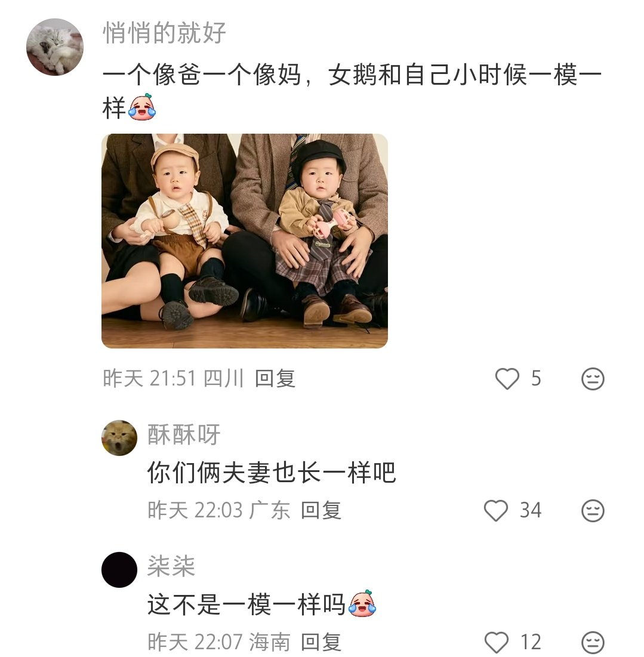644x657 pixels.
Task: Tap the heart on 酥酥呀's reply
Action: click(495, 510)
